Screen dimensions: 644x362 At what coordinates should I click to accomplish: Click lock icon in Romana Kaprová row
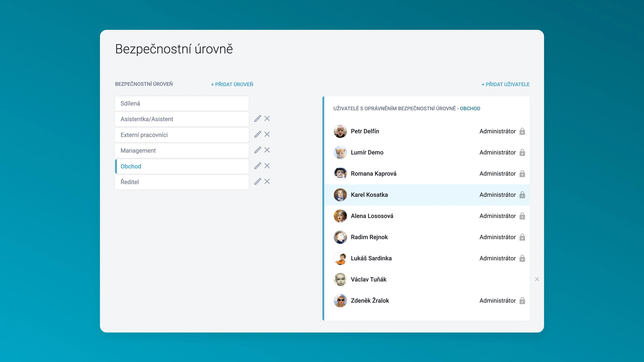[522, 174]
